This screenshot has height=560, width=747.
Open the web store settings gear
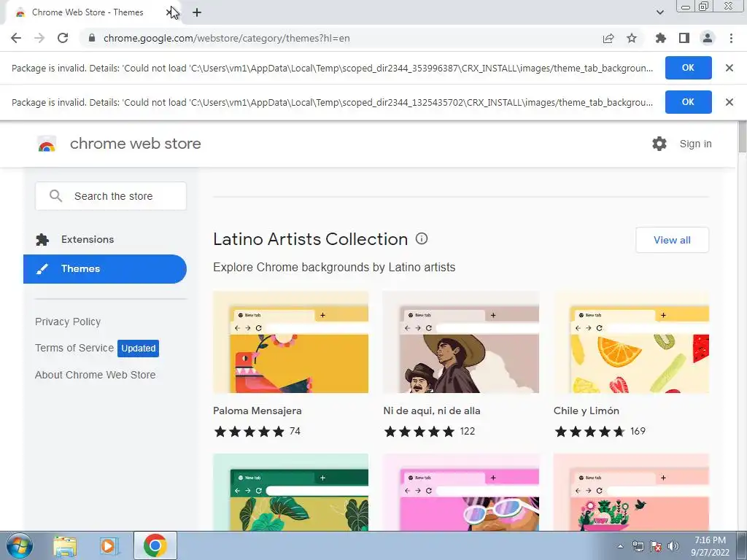[x=659, y=144]
